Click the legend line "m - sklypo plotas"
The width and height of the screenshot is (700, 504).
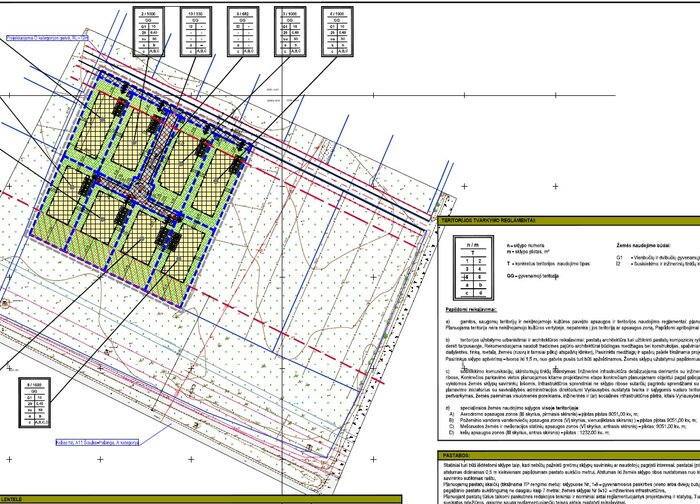point(527,252)
